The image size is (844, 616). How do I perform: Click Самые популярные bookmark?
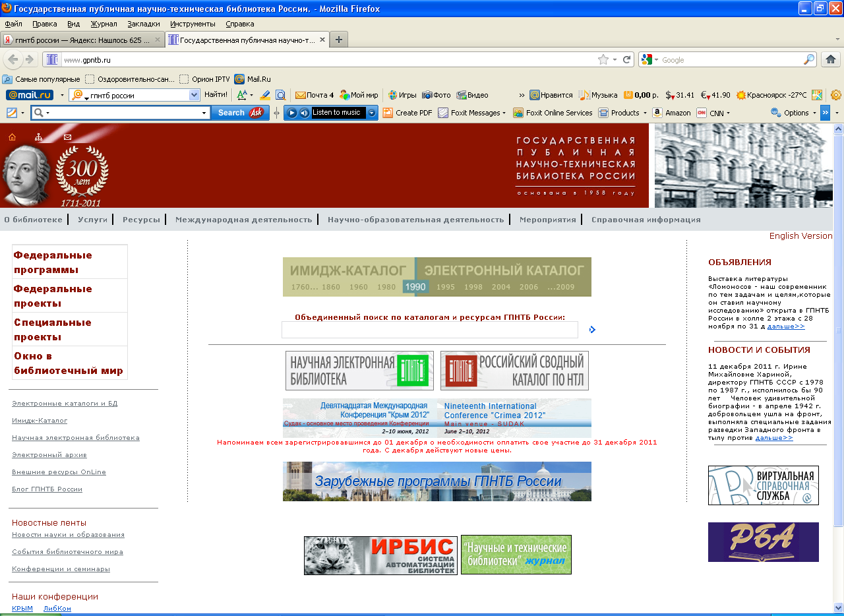[42, 79]
